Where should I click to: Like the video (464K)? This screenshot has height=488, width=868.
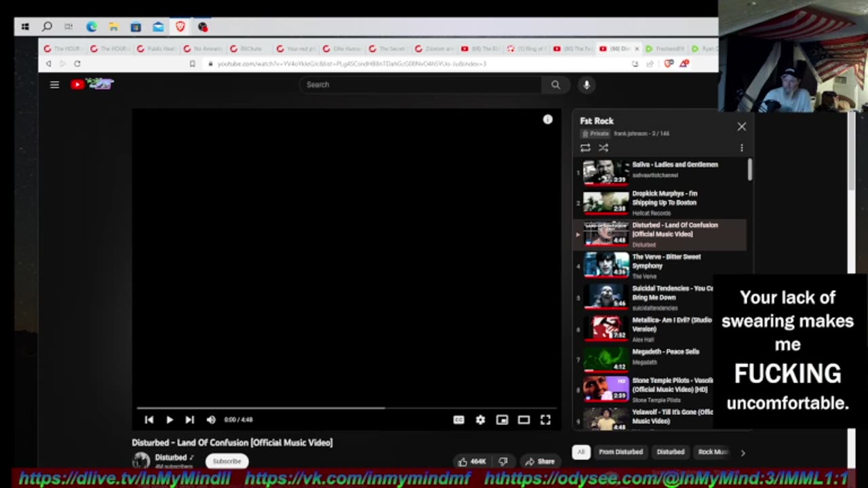click(472, 462)
